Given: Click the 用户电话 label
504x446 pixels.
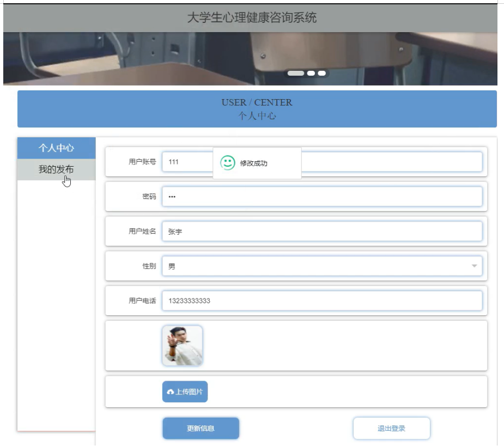Looking at the screenshot, I should [x=142, y=301].
